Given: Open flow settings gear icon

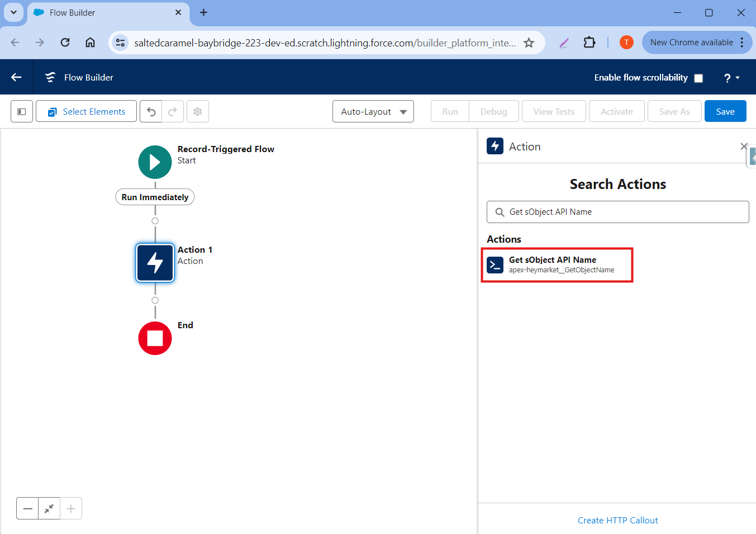Looking at the screenshot, I should (198, 111).
